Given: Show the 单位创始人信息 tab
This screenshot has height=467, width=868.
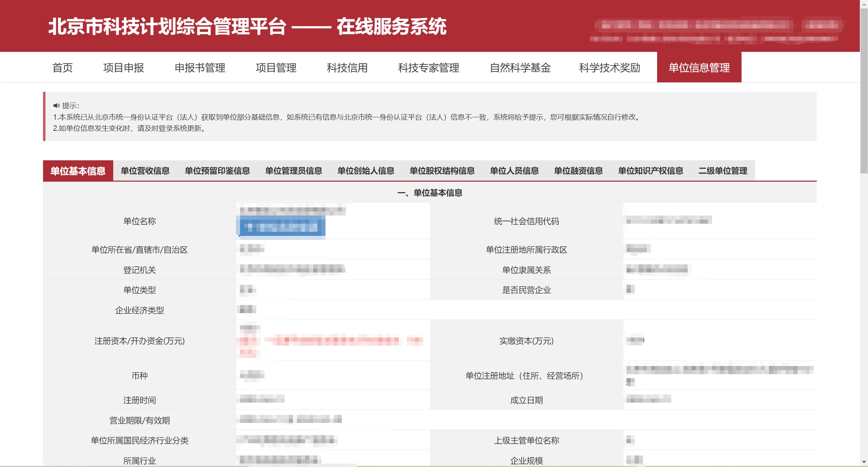Looking at the screenshot, I should 366,171.
